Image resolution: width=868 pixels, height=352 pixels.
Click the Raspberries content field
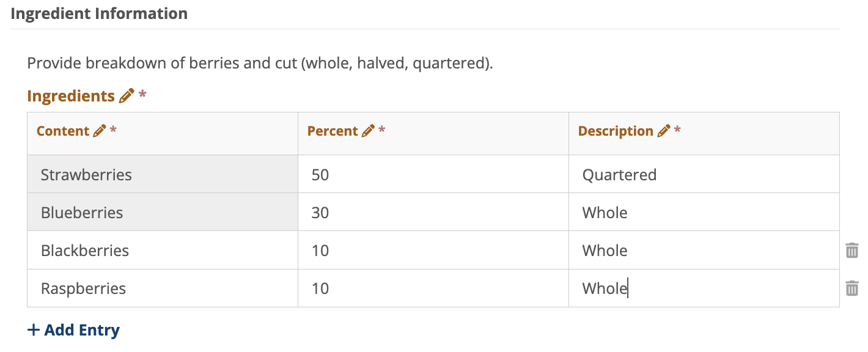pyautogui.click(x=163, y=288)
